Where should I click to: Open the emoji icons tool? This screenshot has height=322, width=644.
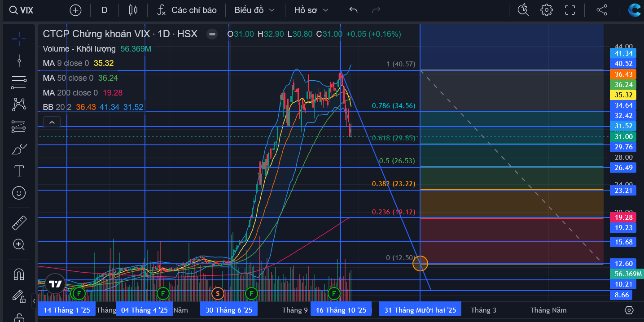pyautogui.click(x=19, y=193)
